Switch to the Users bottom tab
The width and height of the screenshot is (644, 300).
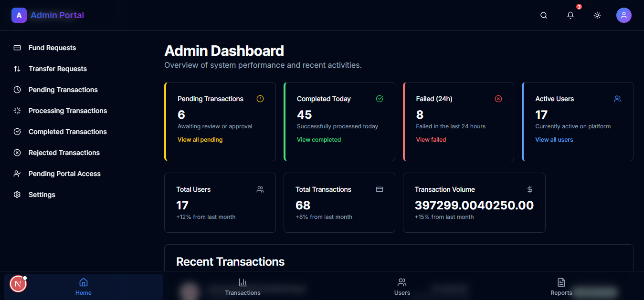402,287
